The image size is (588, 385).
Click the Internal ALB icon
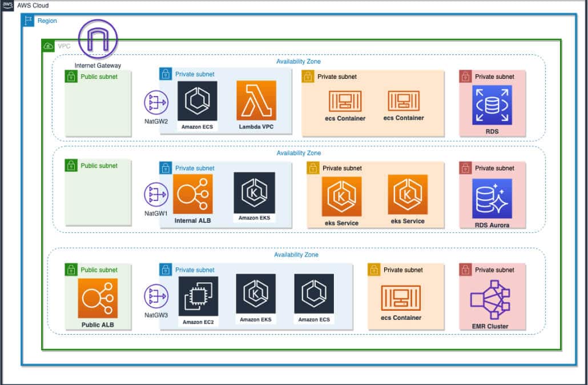(x=193, y=194)
